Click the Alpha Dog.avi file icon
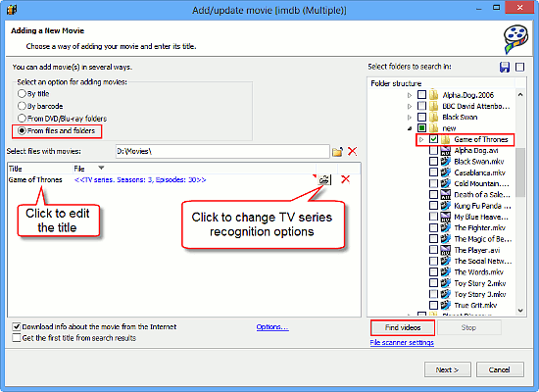539x392 pixels. coord(446,150)
